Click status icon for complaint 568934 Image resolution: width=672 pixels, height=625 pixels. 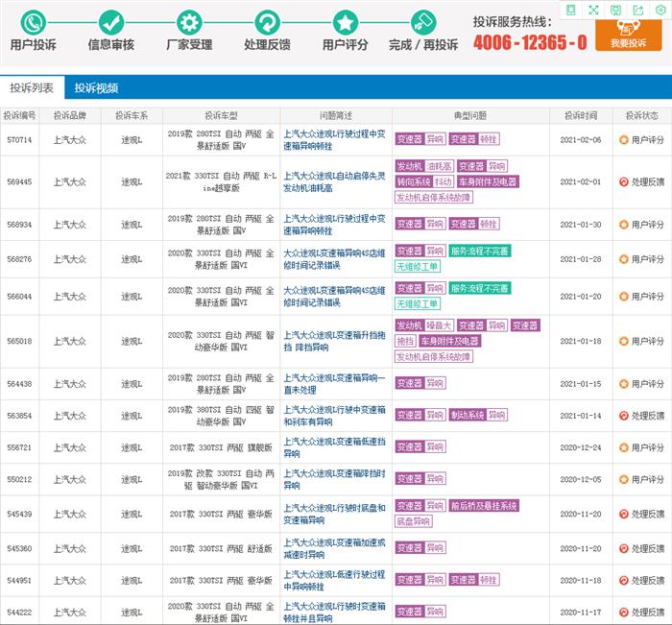pos(624,225)
